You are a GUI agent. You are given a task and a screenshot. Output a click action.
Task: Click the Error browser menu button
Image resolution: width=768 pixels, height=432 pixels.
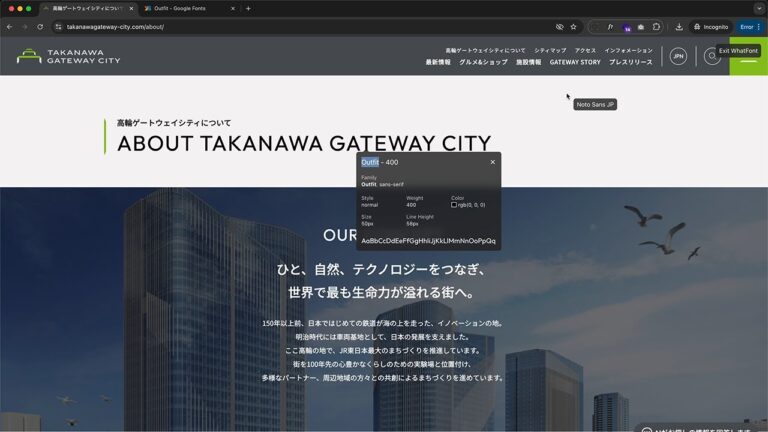click(x=750, y=27)
